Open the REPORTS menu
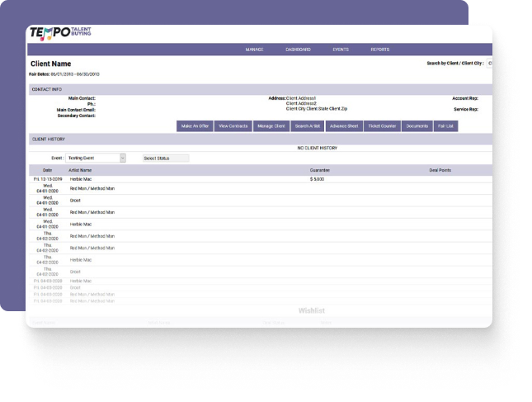 click(x=379, y=50)
